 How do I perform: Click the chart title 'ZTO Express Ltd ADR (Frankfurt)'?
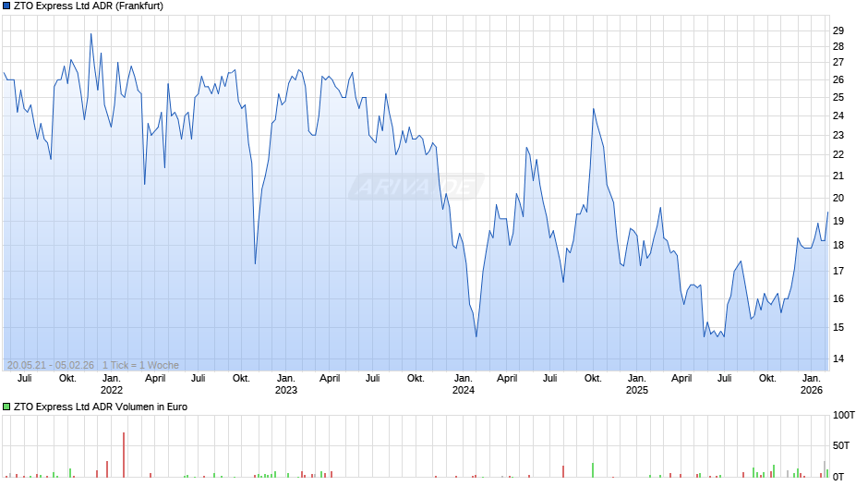point(89,6)
